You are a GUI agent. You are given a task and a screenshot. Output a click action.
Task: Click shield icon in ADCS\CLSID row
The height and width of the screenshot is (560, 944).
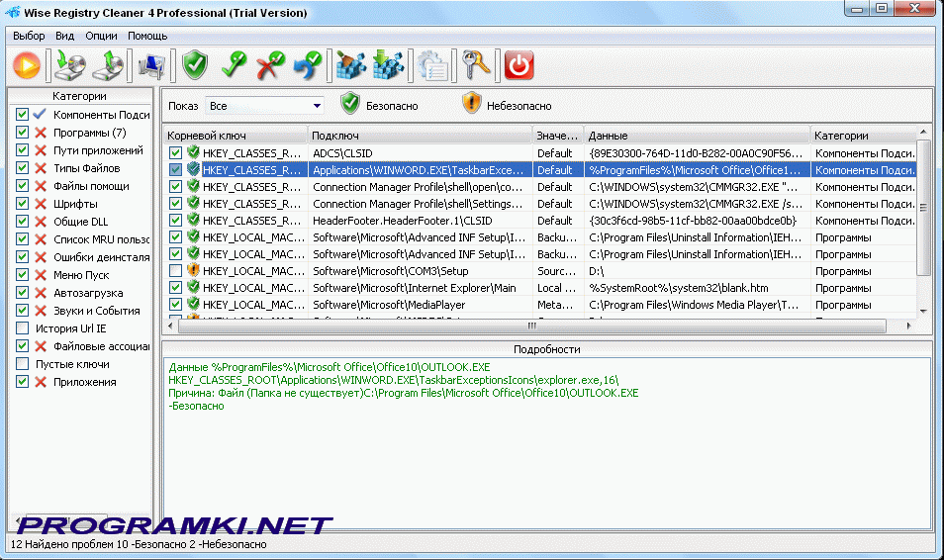click(x=193, y=152)
